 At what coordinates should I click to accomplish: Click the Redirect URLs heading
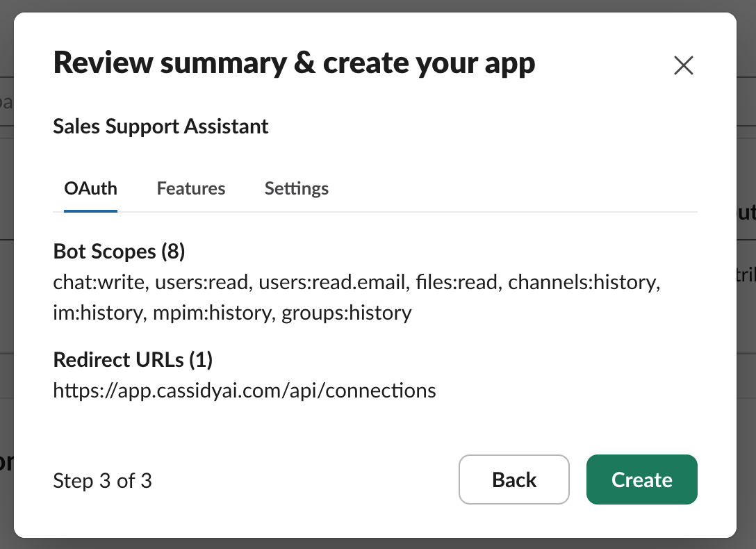pyautogui.click(x=133, y=359)
